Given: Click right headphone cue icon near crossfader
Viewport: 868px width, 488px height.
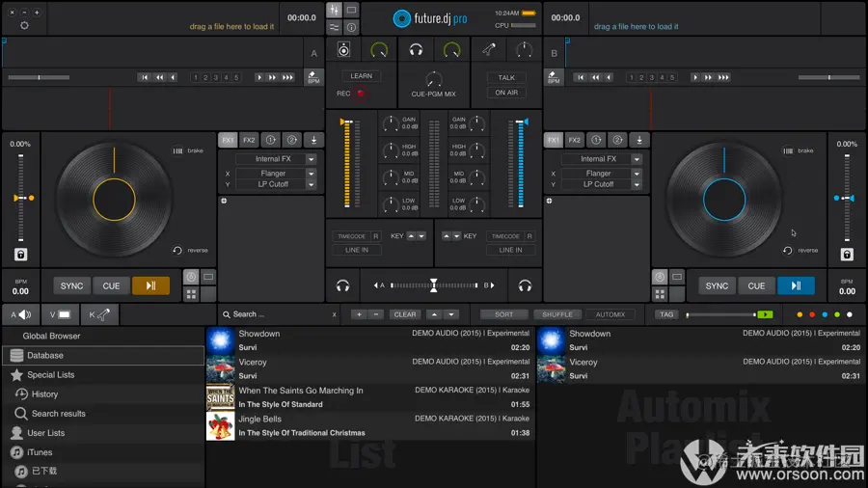Looking at the screenshot, I should tap(525, 285).
